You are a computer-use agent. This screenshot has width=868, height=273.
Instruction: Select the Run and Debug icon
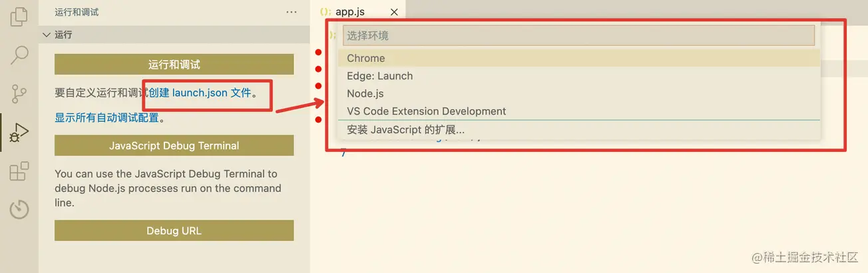click(x=16, y=133)
